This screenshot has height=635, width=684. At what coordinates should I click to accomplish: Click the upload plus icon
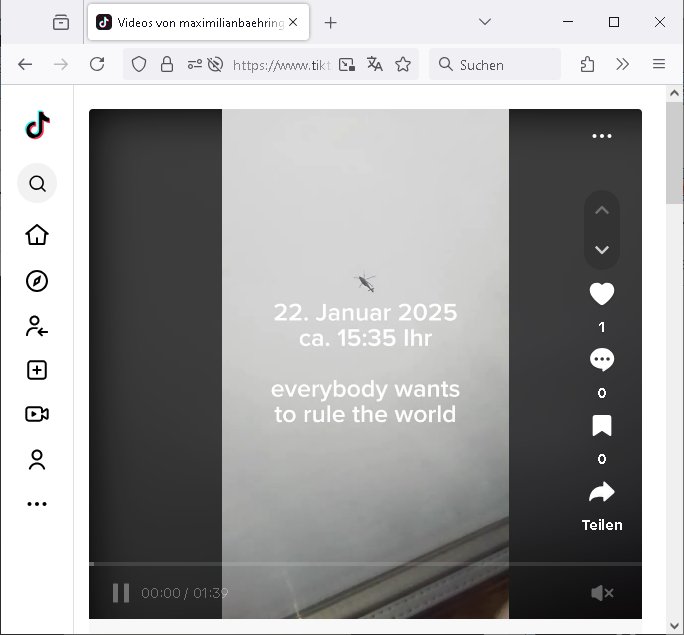[37, 370]
